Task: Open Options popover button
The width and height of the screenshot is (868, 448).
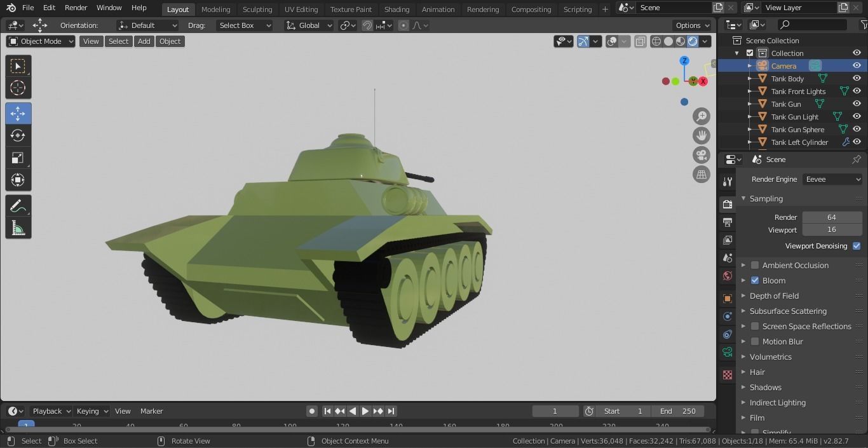Action: click(x=693, y=25)
